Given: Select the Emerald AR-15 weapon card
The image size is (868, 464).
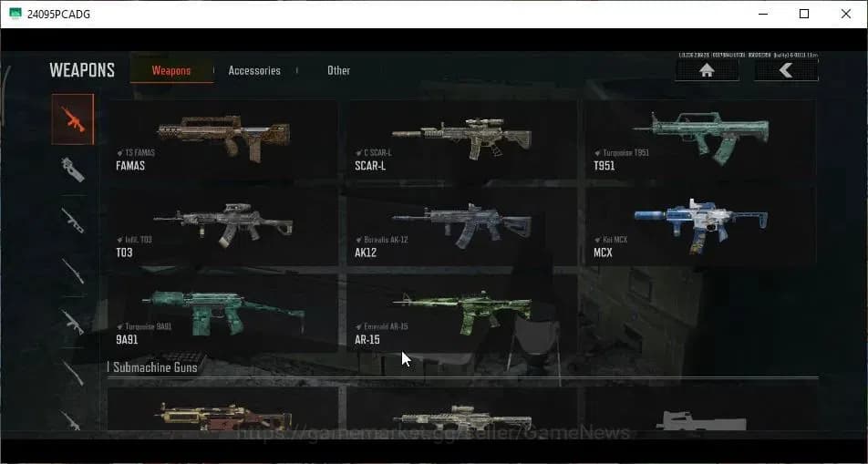Looking at the screenshot, I should [461, 314].
